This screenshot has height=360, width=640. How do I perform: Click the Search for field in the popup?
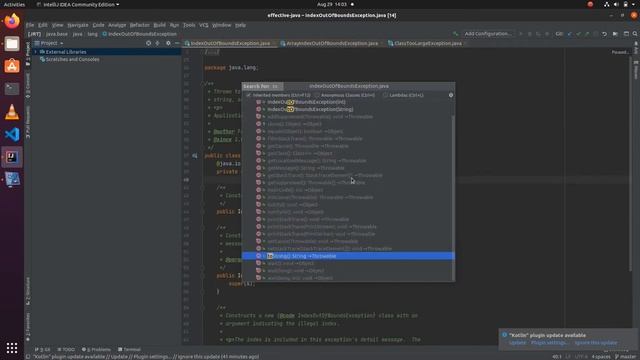(262, 86)
